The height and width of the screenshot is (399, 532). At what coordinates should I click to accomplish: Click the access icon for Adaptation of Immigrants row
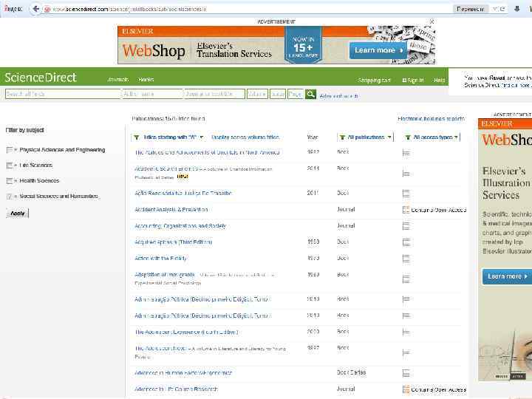pos(406,279)
